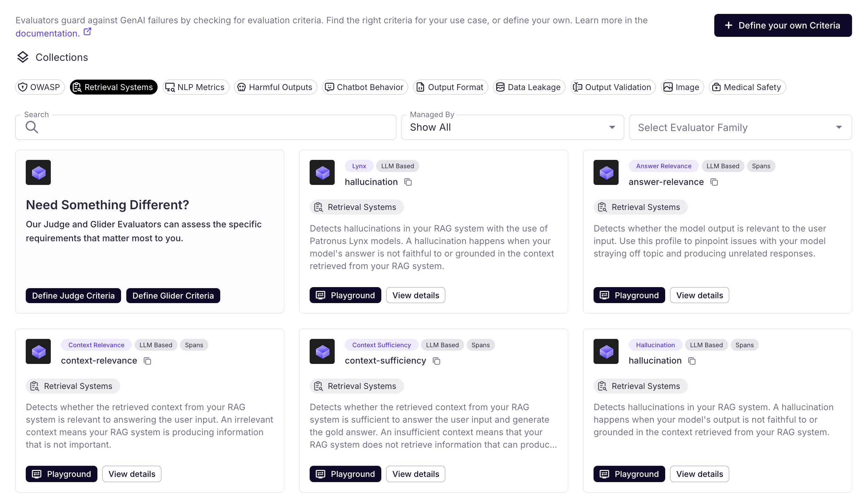Viewport: 867px width, 504px height.
Task: Choose the Output Format collection
Action: (451, 87)
